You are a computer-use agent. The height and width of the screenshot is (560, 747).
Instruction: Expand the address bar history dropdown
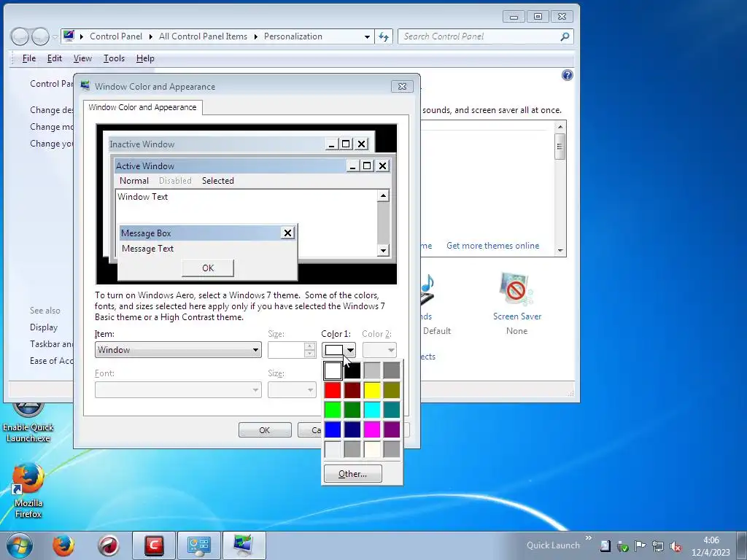pos(367,36)
